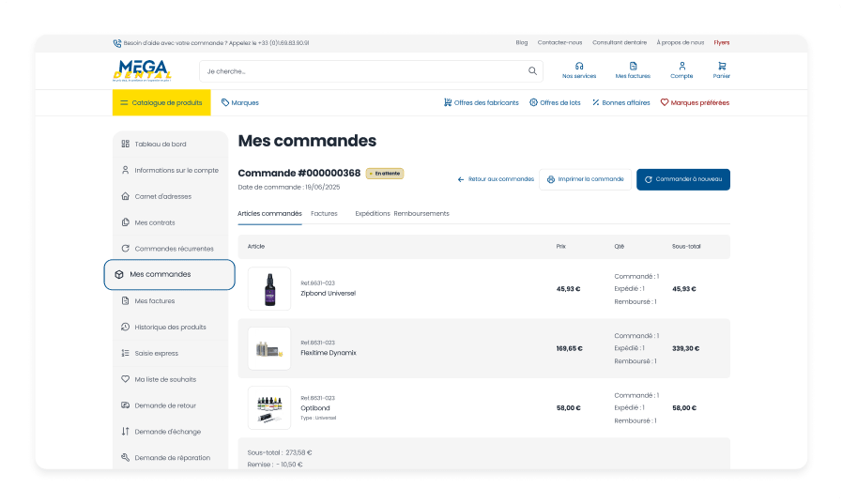Open Zipbond Universel product thumbnail

click(269, 289)
